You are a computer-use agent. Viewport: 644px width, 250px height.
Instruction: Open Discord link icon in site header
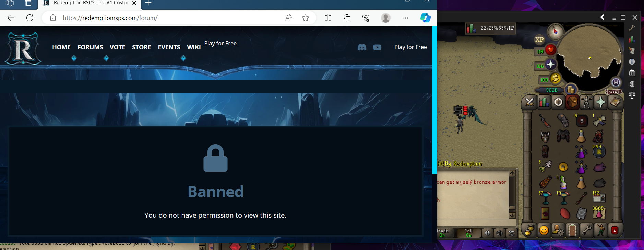pos(362,47)
